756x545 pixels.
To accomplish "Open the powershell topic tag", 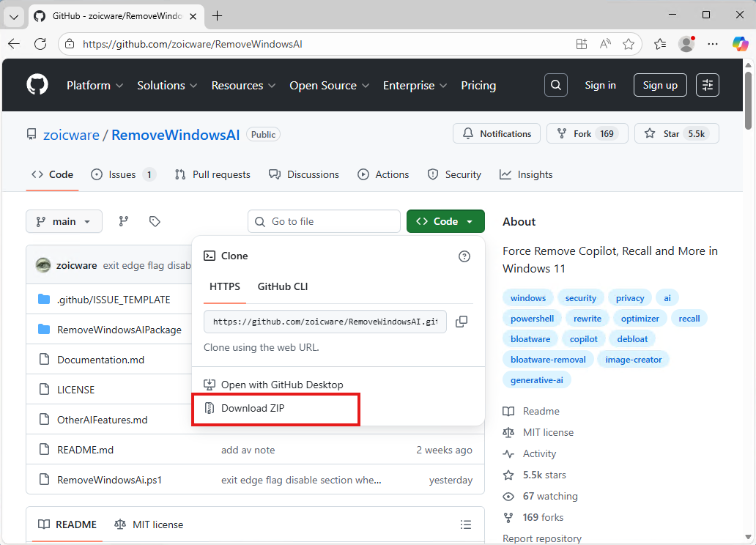I will coord(533,319).
